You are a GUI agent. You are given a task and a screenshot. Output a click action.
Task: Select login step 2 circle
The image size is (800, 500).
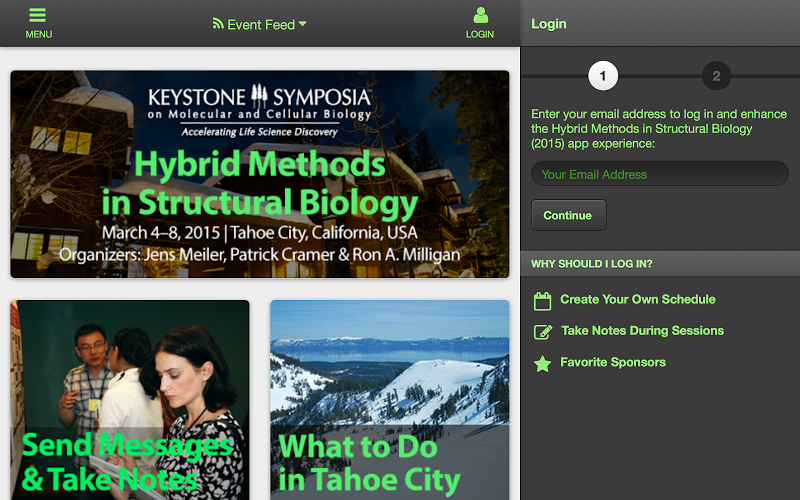[716, 76]
